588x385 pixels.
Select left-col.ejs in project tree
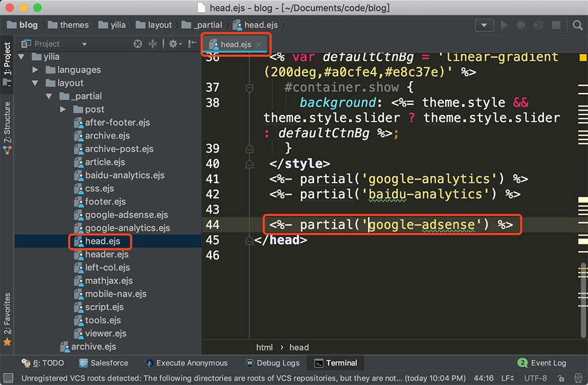pos(102,267)
